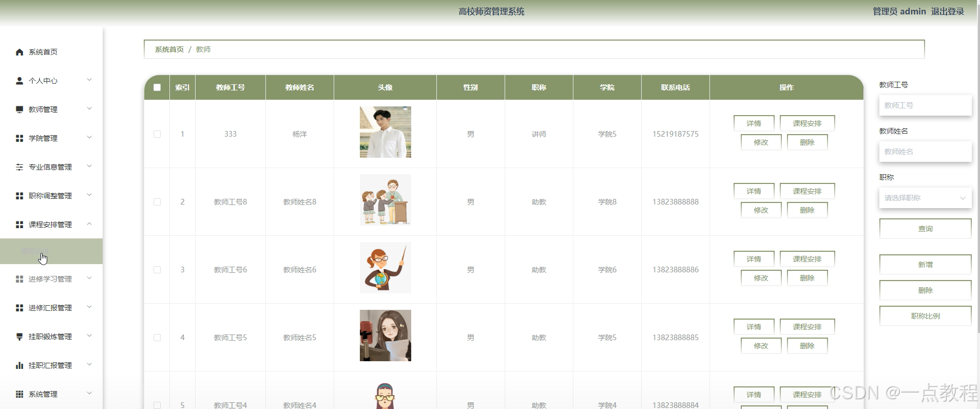Click the monitor icon for 教师管理

coord(20,109)
